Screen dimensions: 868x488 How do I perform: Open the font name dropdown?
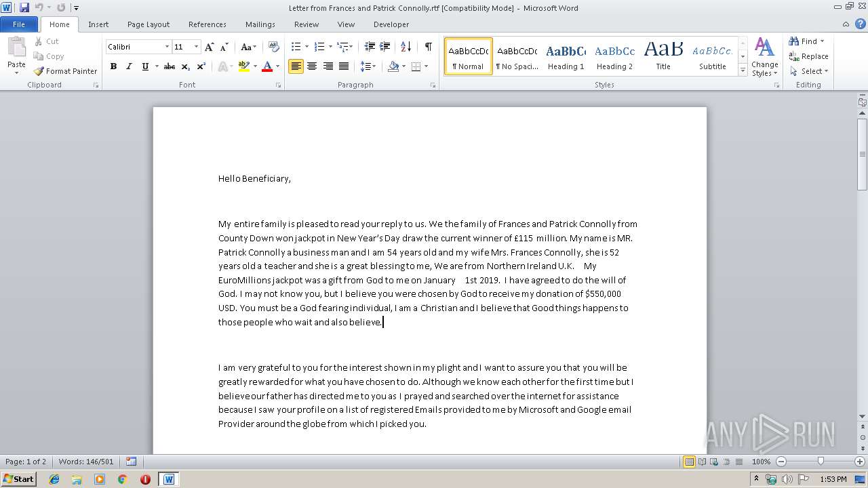point(167,47)
